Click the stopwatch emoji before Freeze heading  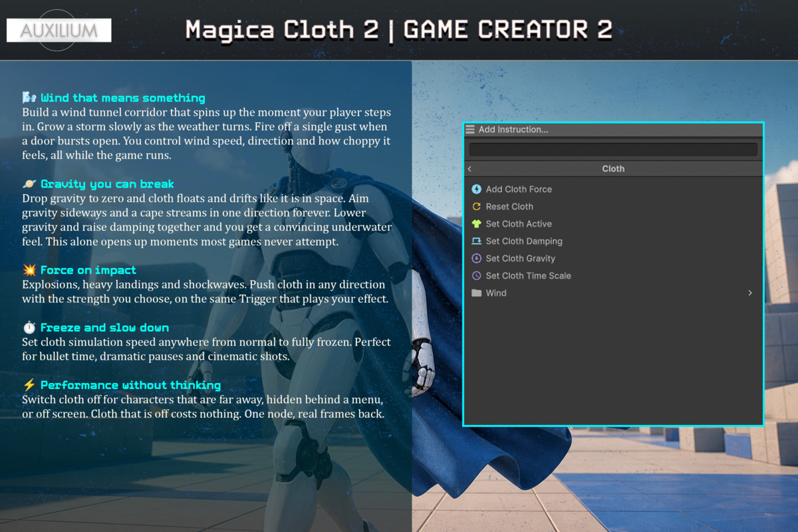(29, 327)
